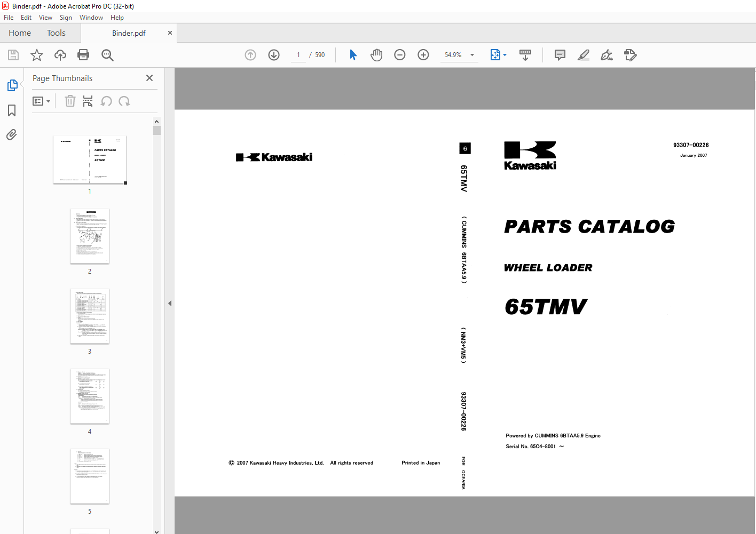
Task: Collapse the navigation pane arrow
Action: [170, 303]
